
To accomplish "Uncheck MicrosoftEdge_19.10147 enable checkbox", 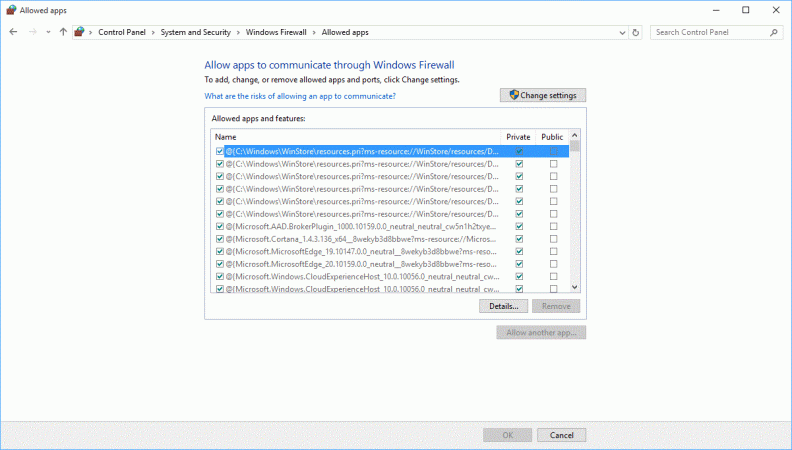I will [x=220, y=252].
